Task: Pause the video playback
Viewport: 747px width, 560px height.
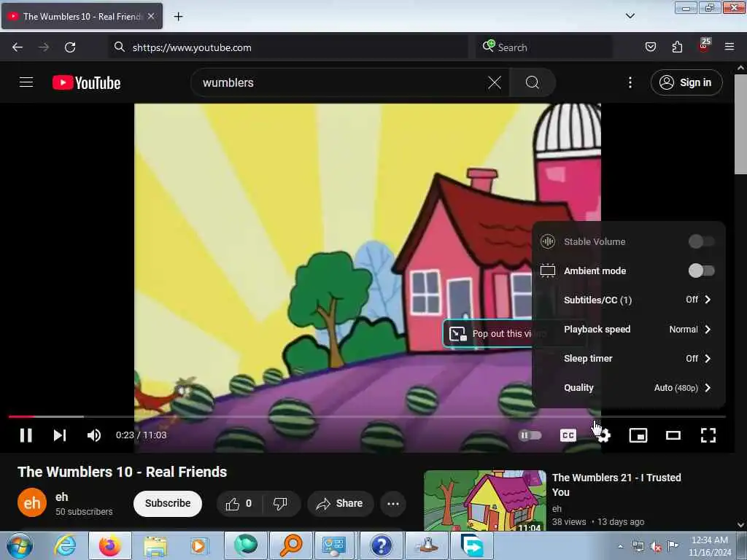Action: 26,435
